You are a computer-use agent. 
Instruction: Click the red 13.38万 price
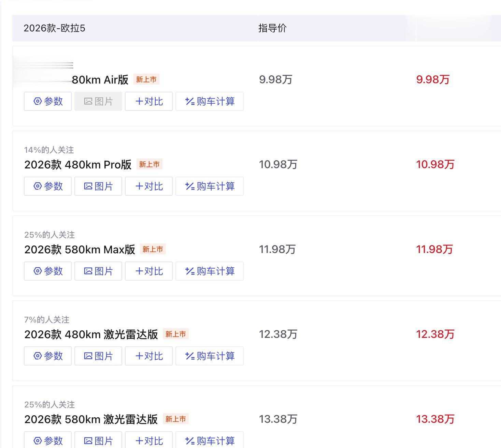435,419
